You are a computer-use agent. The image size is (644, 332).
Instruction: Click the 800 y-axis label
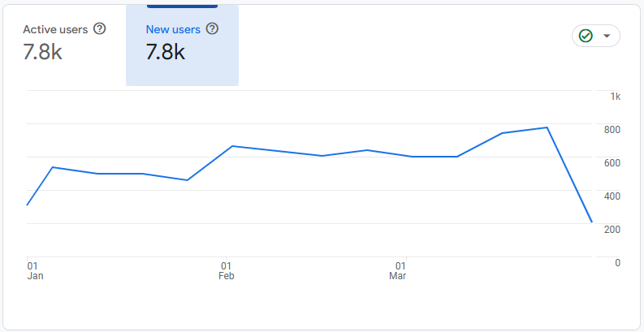coord(612,130)
